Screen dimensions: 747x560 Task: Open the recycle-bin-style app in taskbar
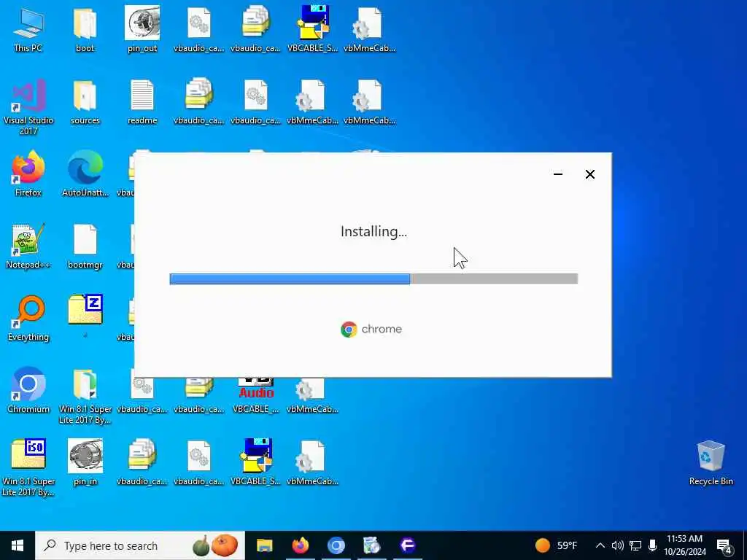(371, 545)
